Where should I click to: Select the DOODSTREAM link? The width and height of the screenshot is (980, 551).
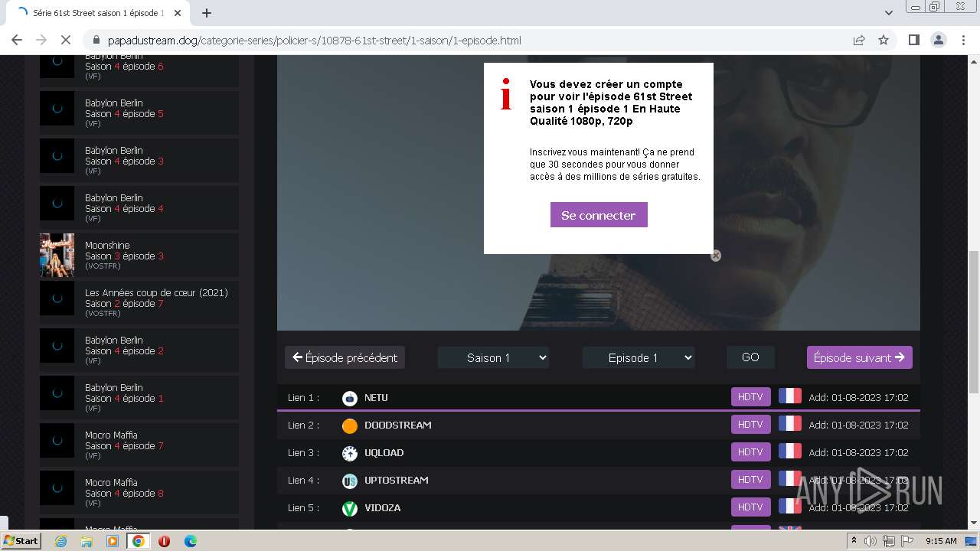(x=397, y=425)
